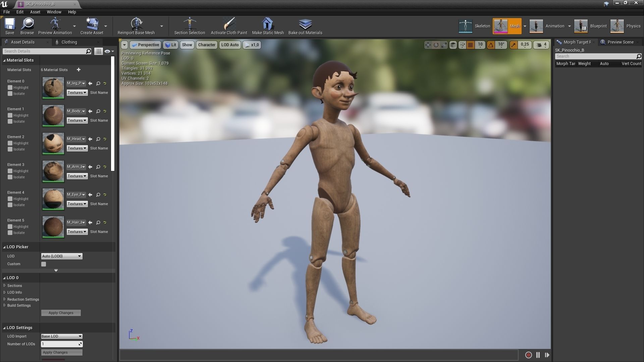Click the M_leg material thumbnail

click(x=53, y=88)
